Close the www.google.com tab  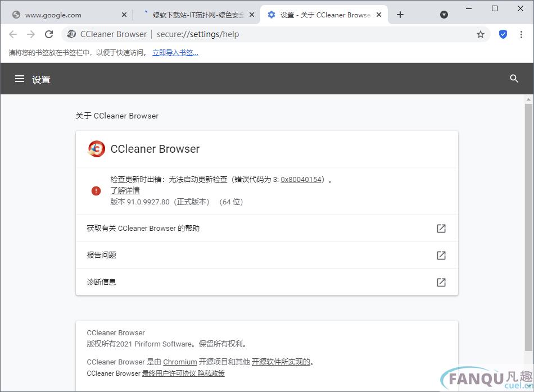coord(124,15)
